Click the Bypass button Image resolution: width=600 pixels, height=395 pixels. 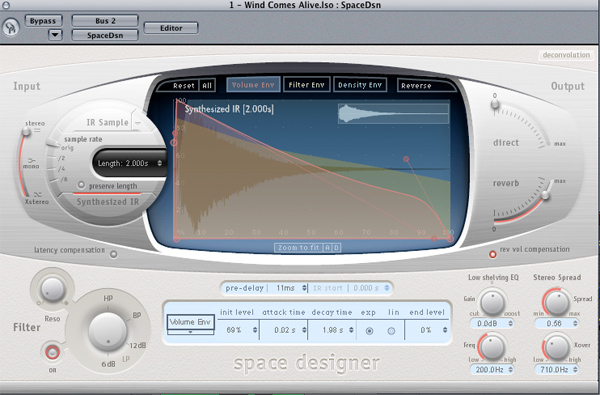coord(43,21)
